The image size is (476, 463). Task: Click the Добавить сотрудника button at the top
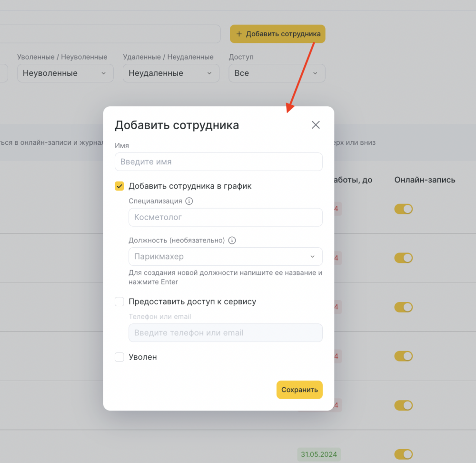pyautogui.click(x=278, y=34)
